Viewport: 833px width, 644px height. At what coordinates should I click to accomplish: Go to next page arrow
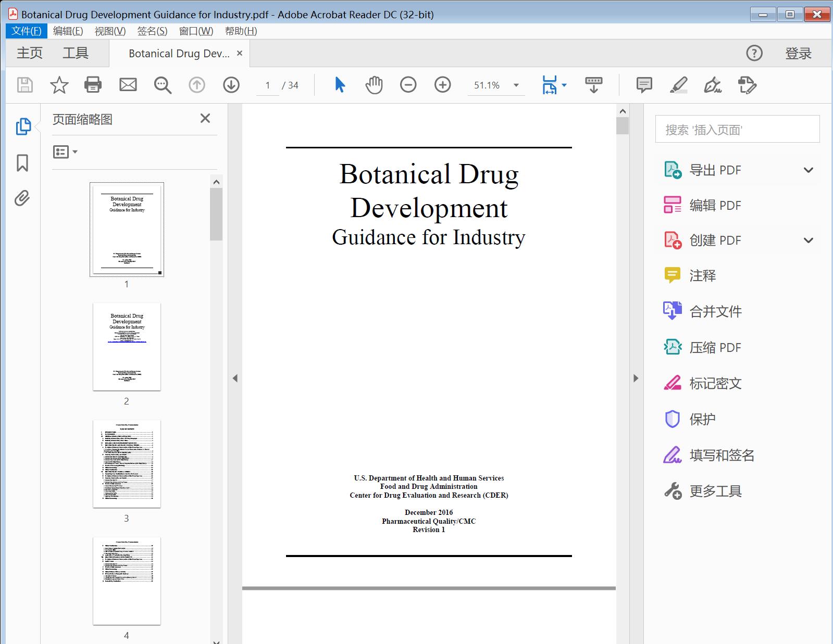(x=231, y=85)
